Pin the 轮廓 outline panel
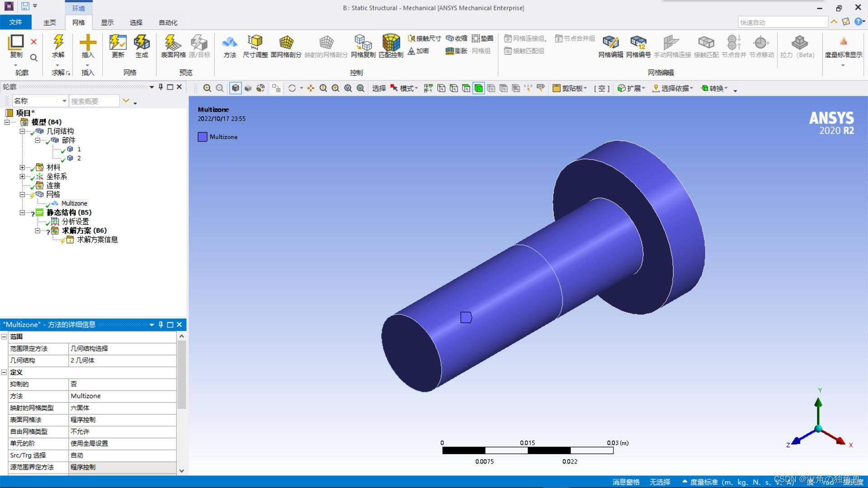The height and width of the screenshot is (488, 868). pos(161,87)
